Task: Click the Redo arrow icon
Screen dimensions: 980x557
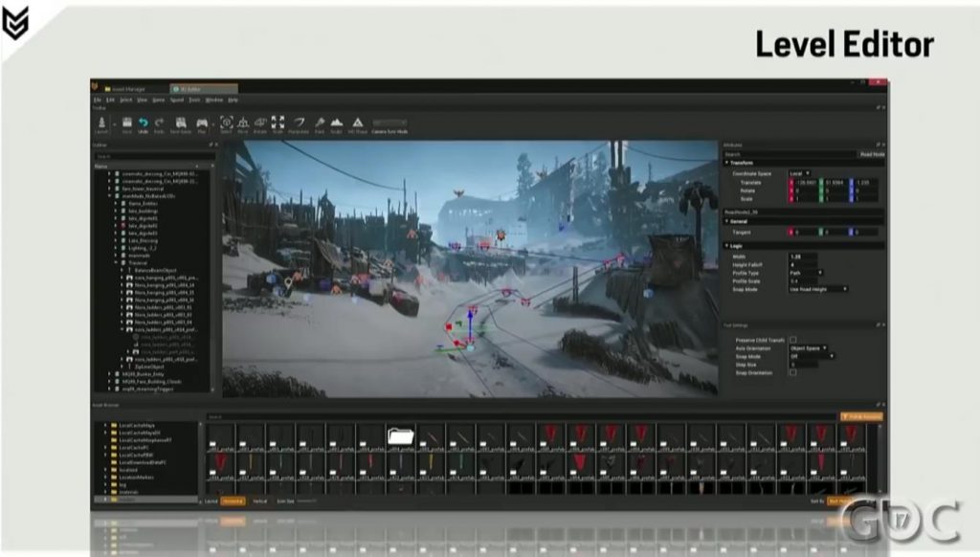Action: (x=160, y=123)
